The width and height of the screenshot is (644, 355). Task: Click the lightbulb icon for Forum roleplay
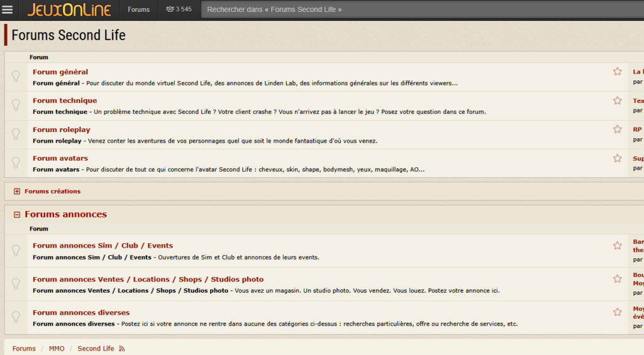pyautogui.click(x=16, y=134)
